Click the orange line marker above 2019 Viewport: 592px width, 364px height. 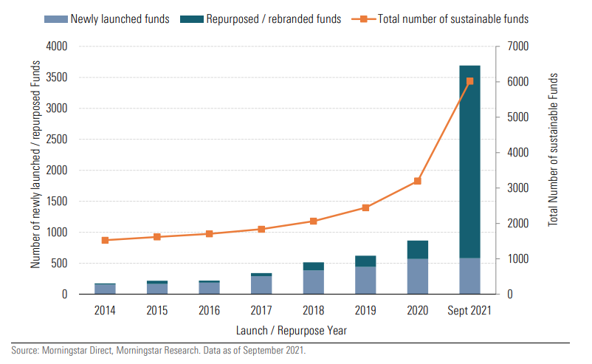click(365, 207)
